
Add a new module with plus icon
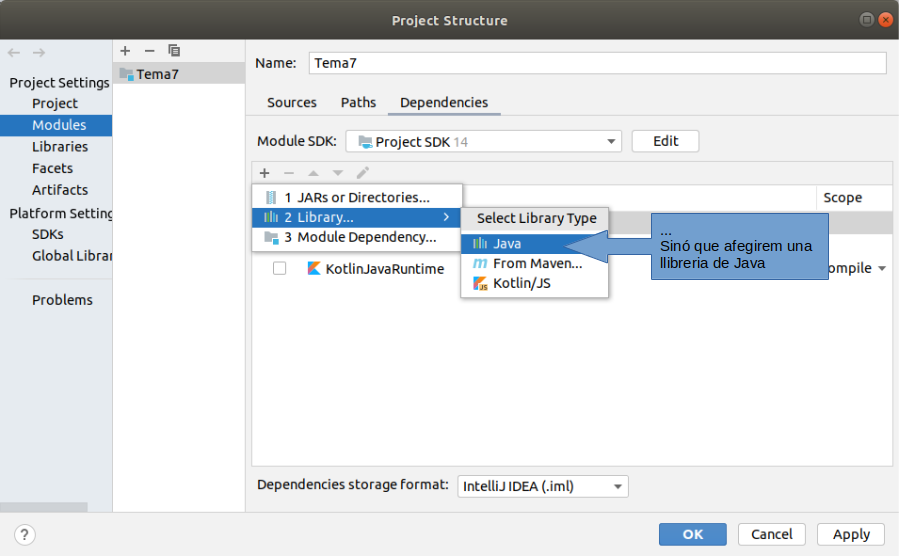(x=125, y=51)
